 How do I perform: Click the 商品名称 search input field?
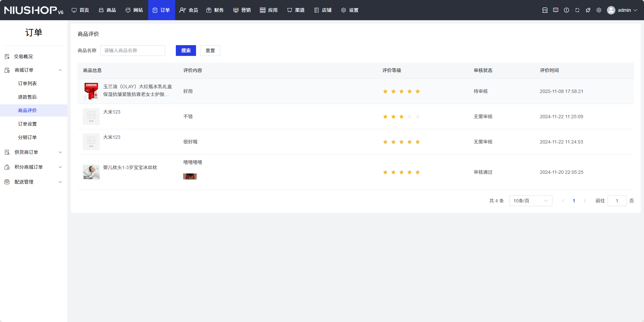(x=132, y=51)
